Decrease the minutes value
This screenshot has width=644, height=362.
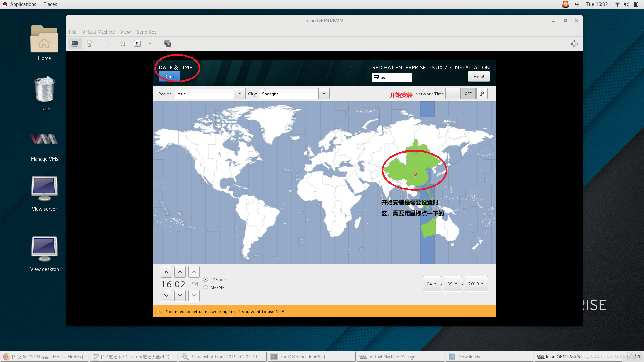pyautogui.click(x=180, y=296)
